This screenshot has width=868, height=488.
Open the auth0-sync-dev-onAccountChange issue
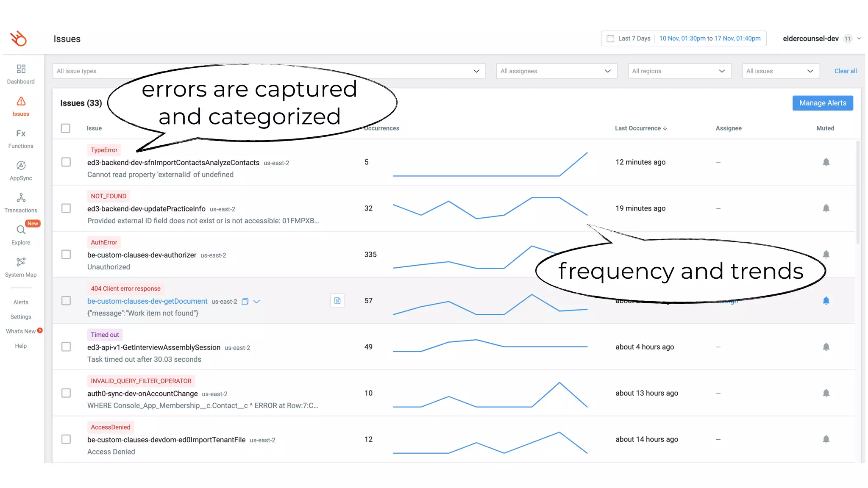pyautogui.click(x=142, y=394)
